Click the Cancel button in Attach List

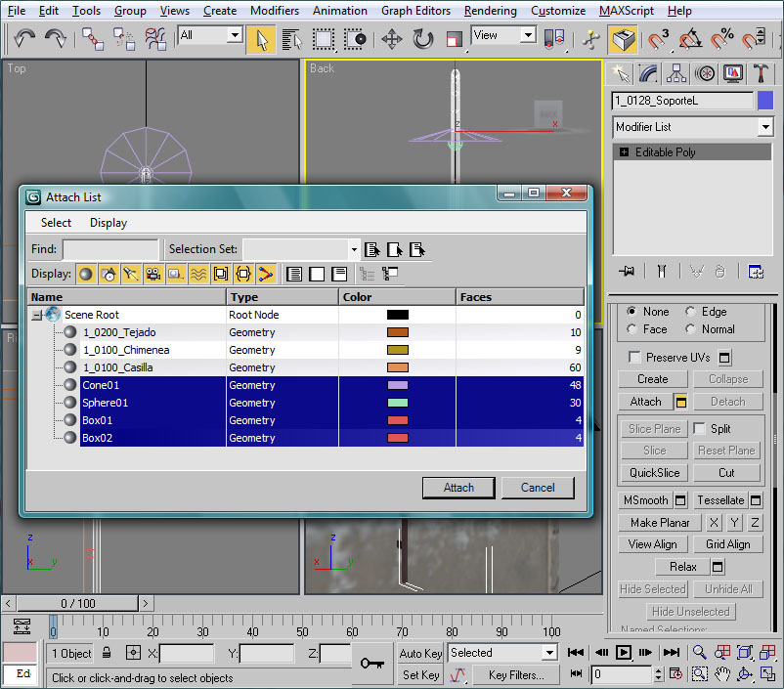538,488
